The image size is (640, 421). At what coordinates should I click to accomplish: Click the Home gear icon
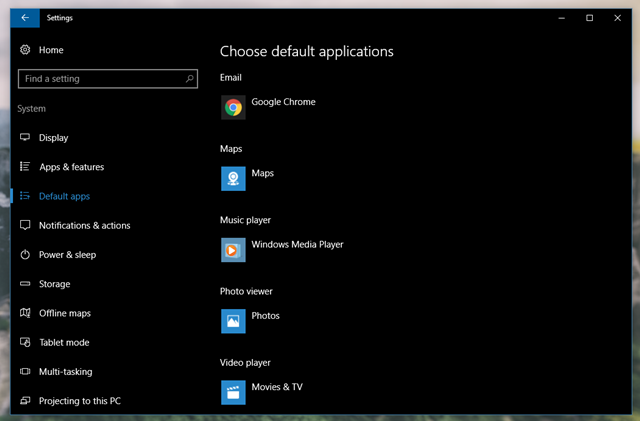point(25,50)
